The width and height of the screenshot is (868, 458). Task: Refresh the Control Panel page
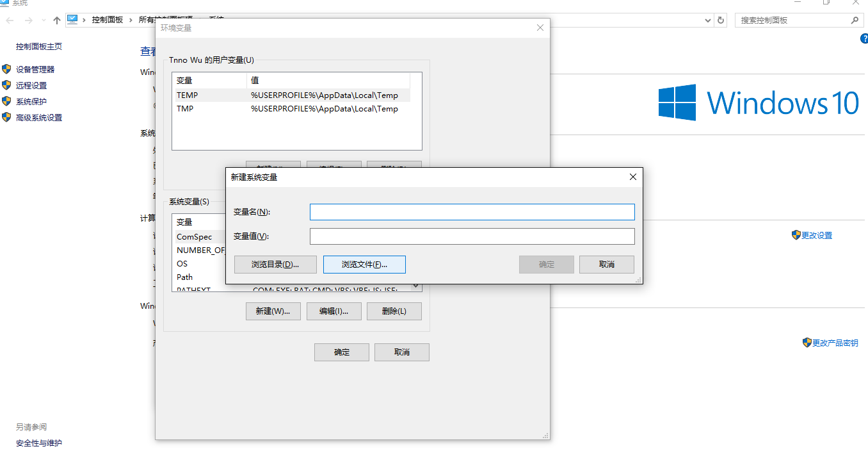721,20
